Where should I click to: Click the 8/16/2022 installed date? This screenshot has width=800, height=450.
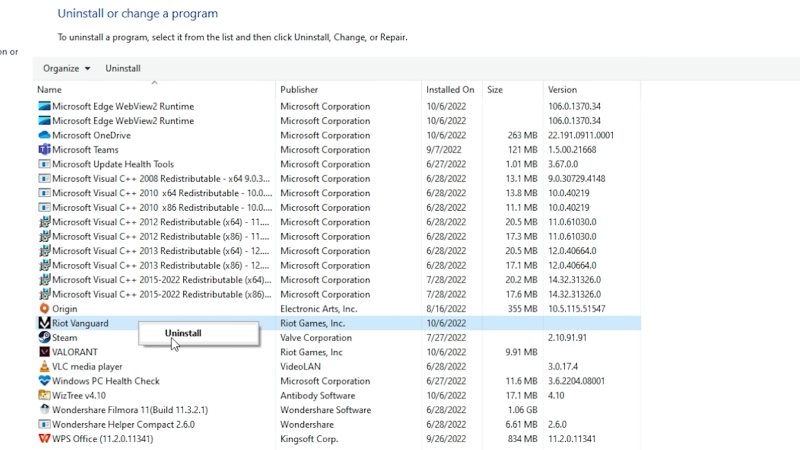(x=446, y=309)
